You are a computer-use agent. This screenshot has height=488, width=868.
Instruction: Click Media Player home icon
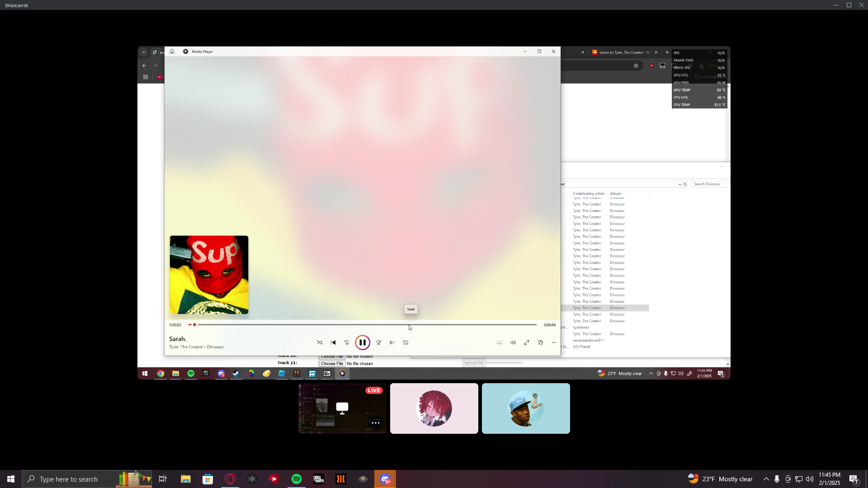click(x=172, y=52)
